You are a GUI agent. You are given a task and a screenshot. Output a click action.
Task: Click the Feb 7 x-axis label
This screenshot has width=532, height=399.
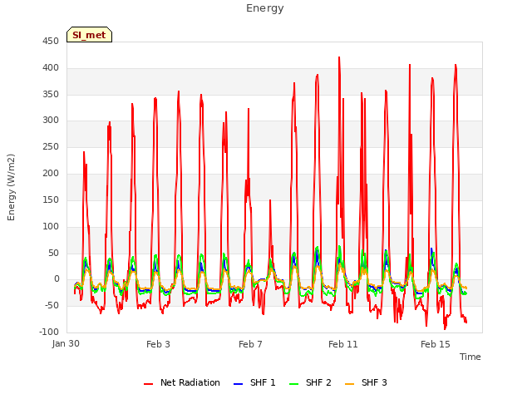(250, 344)
